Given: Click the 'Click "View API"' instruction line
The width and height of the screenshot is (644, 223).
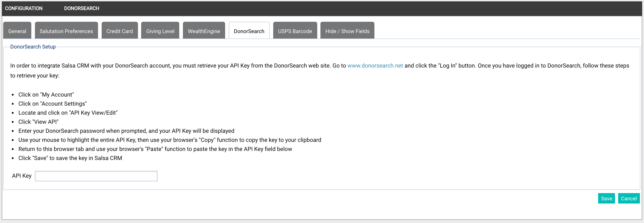Looking at the screenshot, I should pyautogui.click(x=39, y=122).
